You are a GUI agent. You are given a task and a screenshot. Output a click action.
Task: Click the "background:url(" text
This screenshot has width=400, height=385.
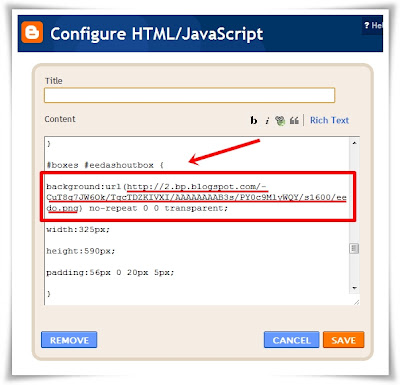86,187
